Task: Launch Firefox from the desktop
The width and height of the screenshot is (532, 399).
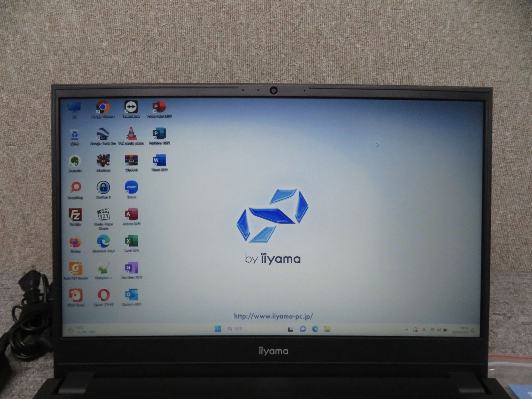Action: pyautogui.click(x=75, y=244)
